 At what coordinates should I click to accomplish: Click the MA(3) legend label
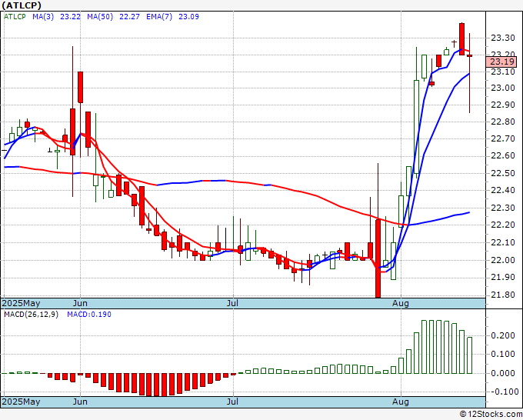(43, 17)
